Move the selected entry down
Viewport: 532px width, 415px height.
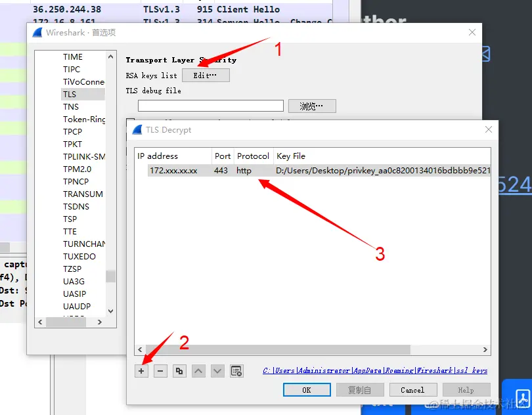coord(217,371)
